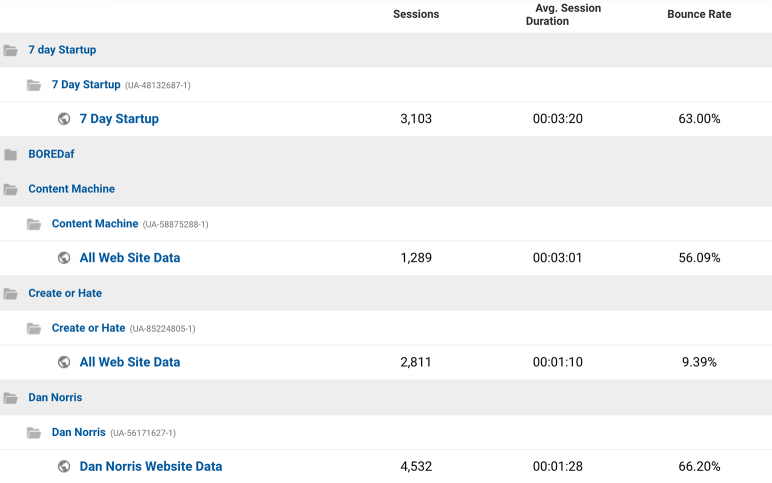Collapse the 7 day Startup account folder icon
This screenshot has height=483, width=772.
click(x=10, y=50)
